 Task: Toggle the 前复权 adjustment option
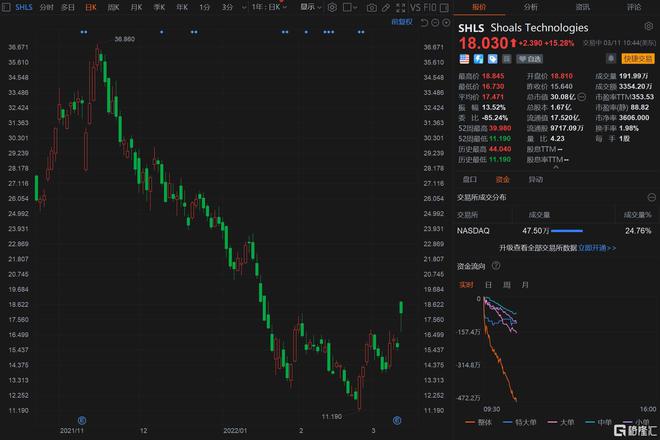tap(402, 22)
